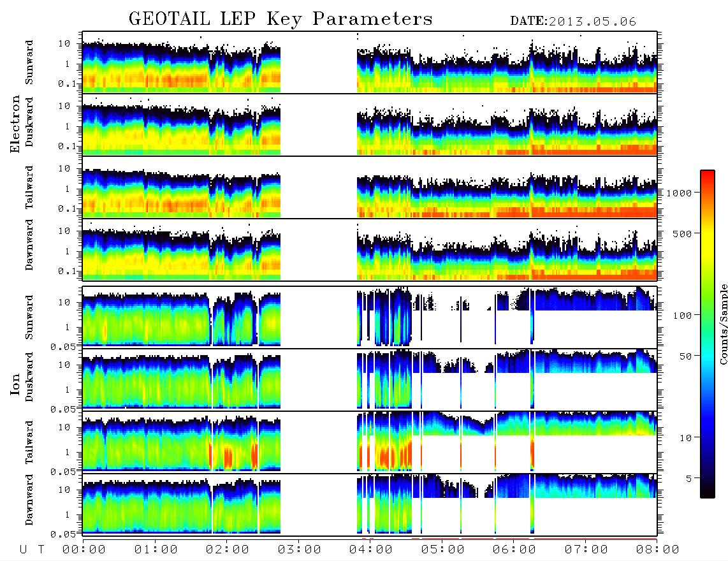728x561 pixels.
Task: Click the 500 color bar tick label
Action: click(682, 233)
